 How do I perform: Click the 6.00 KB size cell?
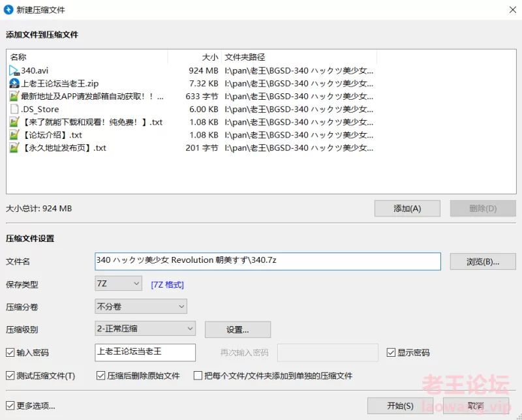click(x=204, y=109)
